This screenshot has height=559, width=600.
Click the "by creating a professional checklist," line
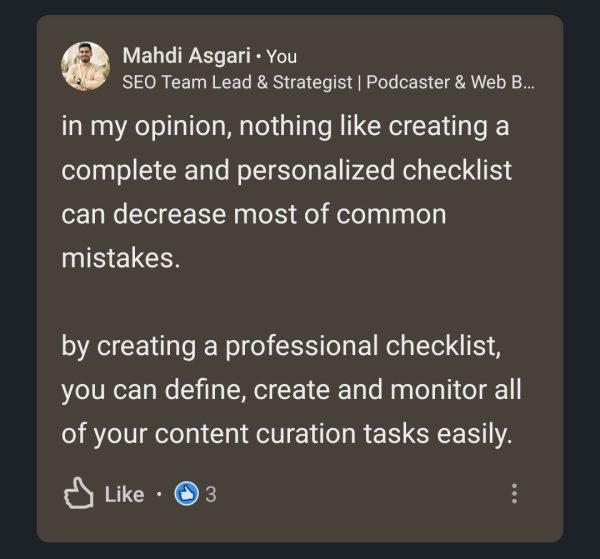280,345
